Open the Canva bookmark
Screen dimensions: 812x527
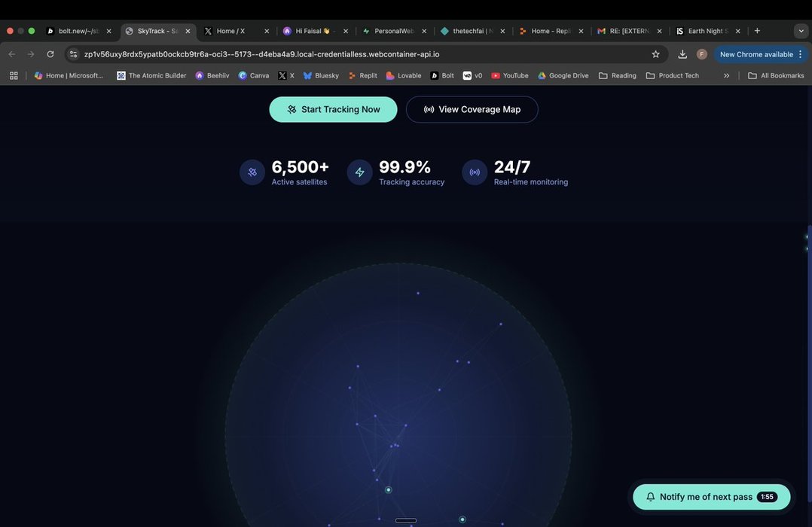click(x=254, y=75)
